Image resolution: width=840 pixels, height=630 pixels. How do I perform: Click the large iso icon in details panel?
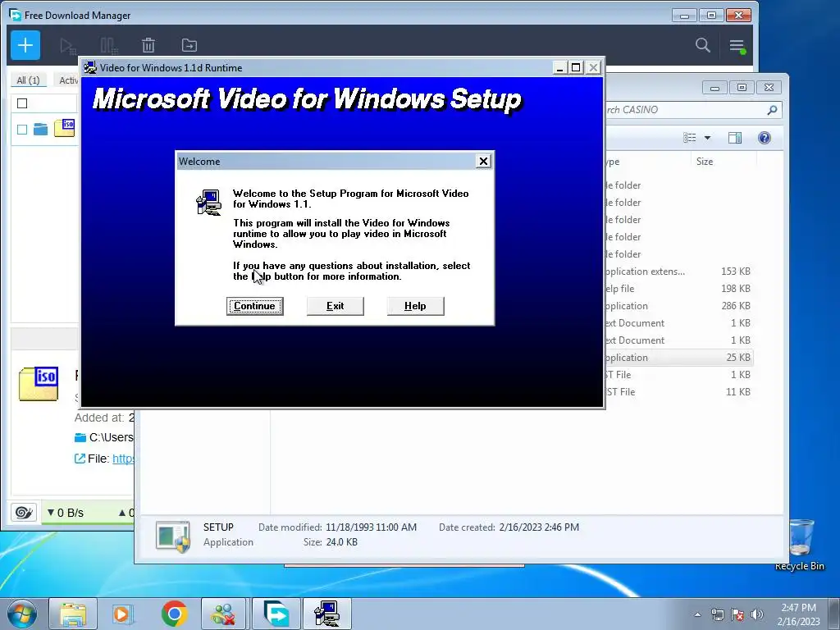[39, 384]
